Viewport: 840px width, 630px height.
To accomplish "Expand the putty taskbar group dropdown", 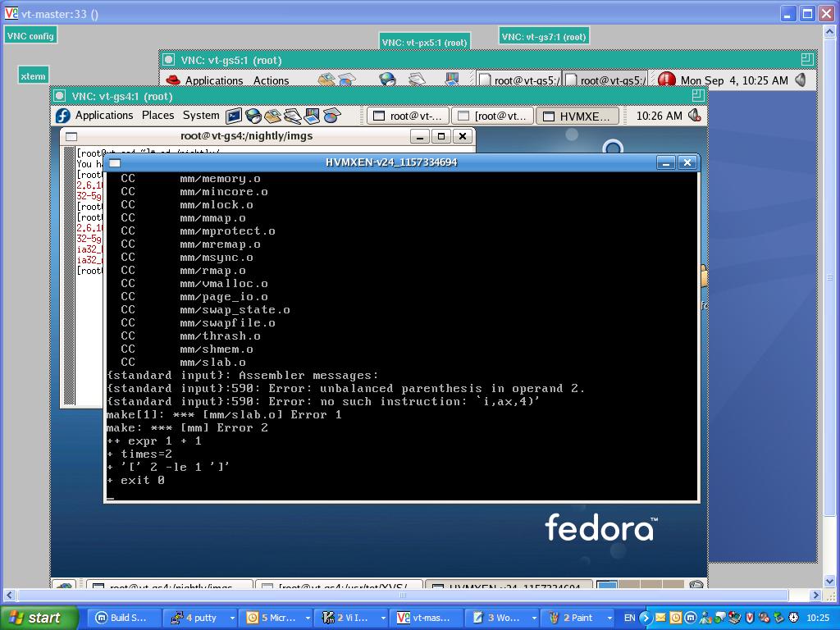I will (x=232, y=618).
